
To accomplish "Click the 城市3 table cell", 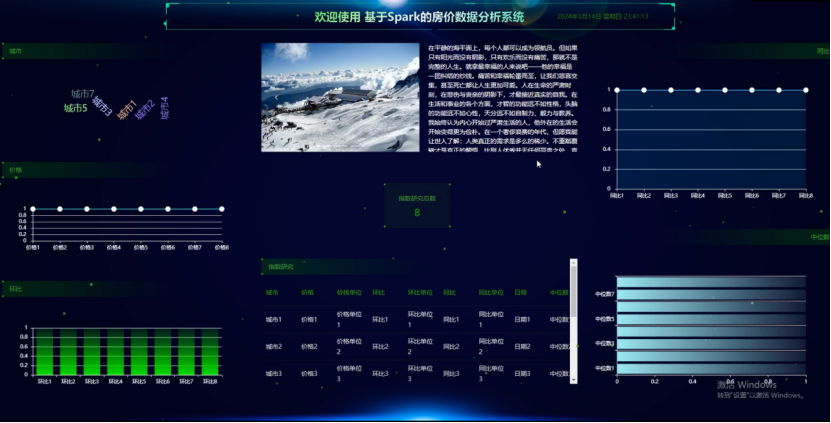I will [x=273, y=374].
